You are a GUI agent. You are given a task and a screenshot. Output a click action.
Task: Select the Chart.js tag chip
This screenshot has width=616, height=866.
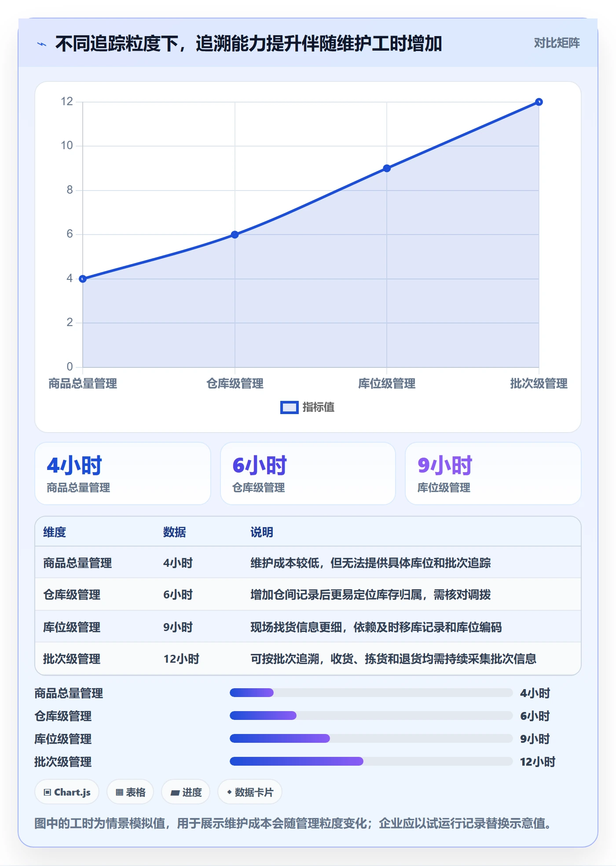[67, 792]
